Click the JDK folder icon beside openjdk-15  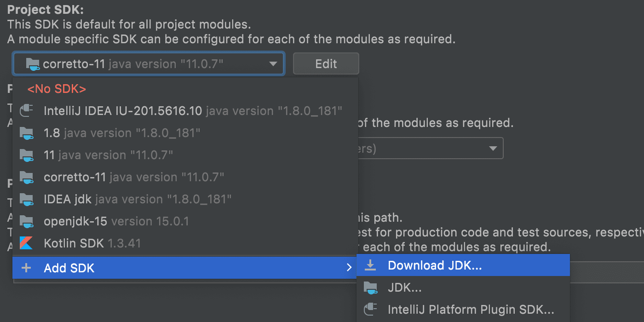pyautogui.click(x=27, y=221)
